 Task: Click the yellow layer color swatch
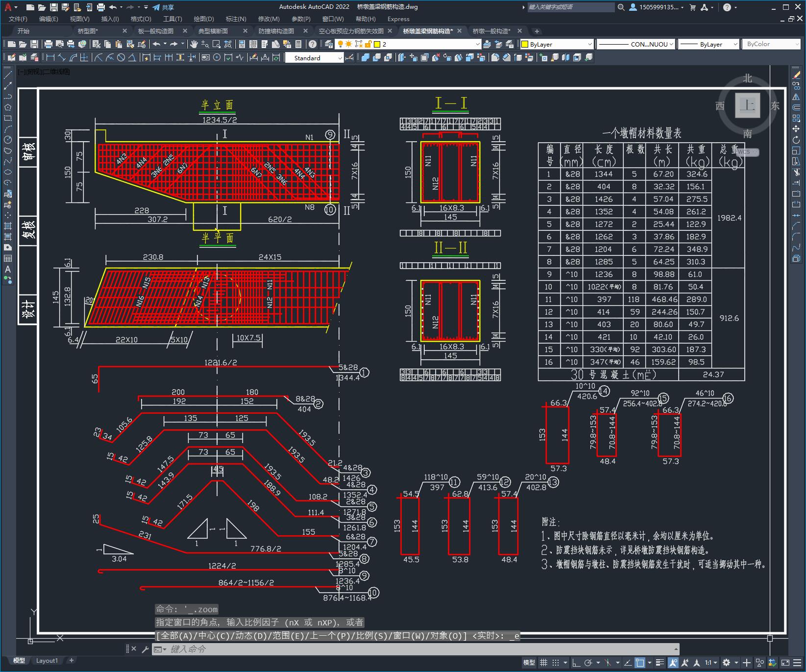tap(377, 44)
